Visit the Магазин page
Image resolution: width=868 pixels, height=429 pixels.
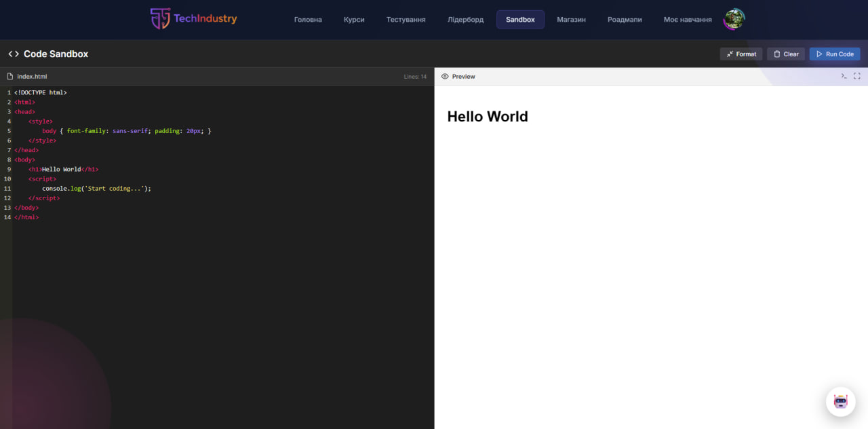coord(571,20)
